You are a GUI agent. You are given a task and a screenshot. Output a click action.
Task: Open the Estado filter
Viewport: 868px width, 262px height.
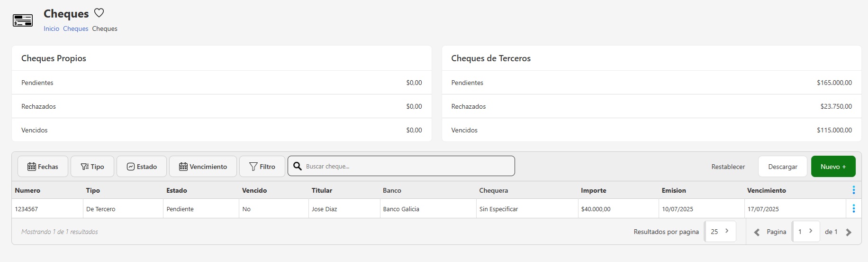(142, 167)
